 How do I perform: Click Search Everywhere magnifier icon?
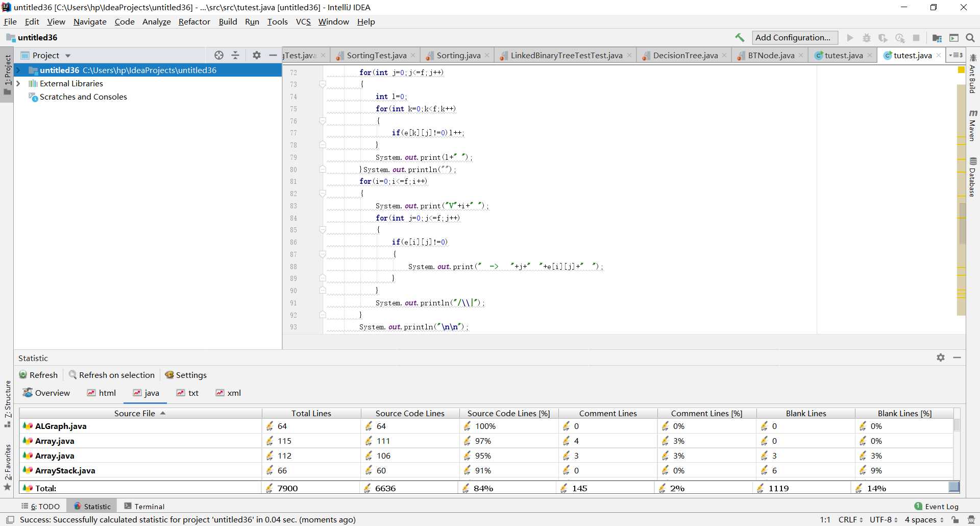coord(970,38)
